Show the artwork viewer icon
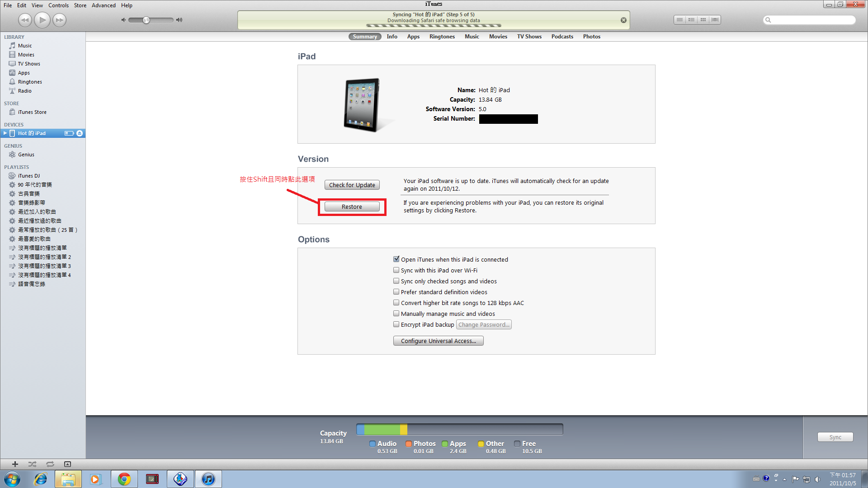This screenshot has width=868, height=488. click(67, 464)
